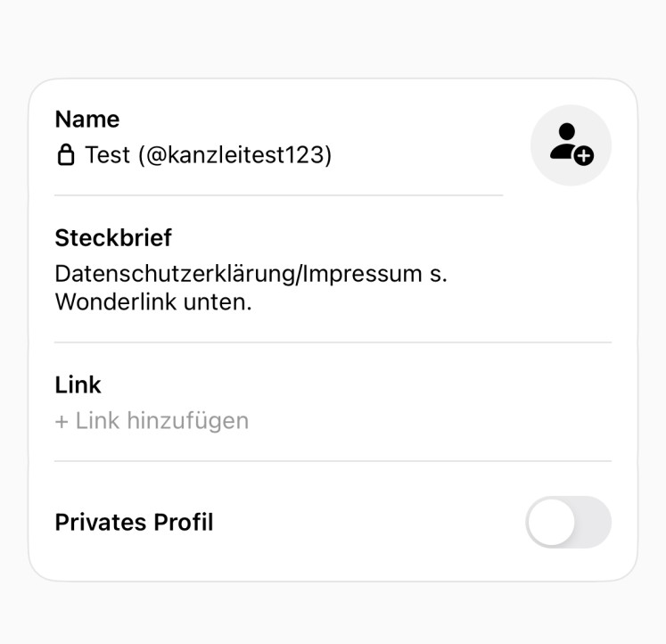This screenshot has height=644, width=666.
Task: Click the white knob of the profile switch
Action: pyautogui.click(x=551, y=522)
